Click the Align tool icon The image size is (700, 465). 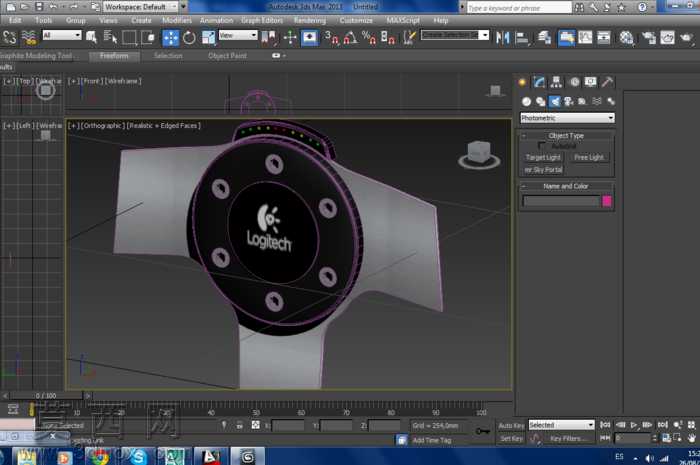521,37
